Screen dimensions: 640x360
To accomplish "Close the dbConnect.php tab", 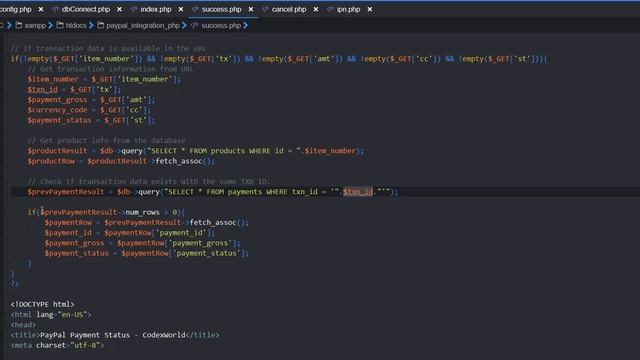I will [x=119, y=9].
